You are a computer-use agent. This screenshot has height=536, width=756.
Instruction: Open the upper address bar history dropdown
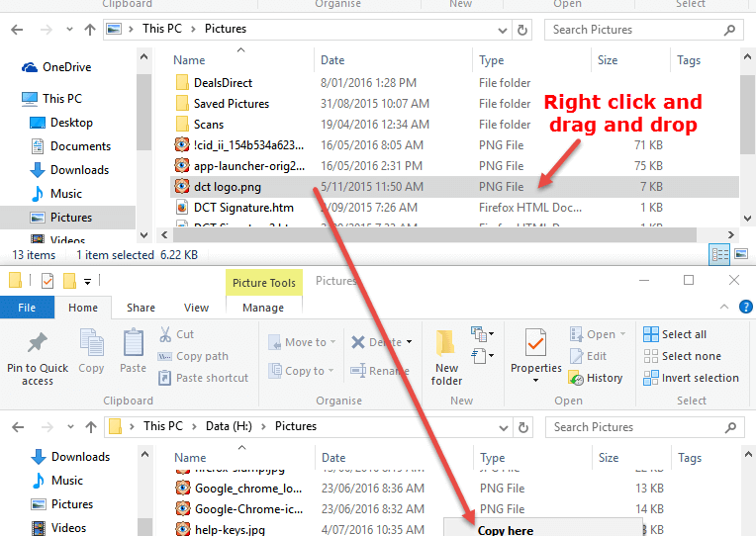click(503, 31)
